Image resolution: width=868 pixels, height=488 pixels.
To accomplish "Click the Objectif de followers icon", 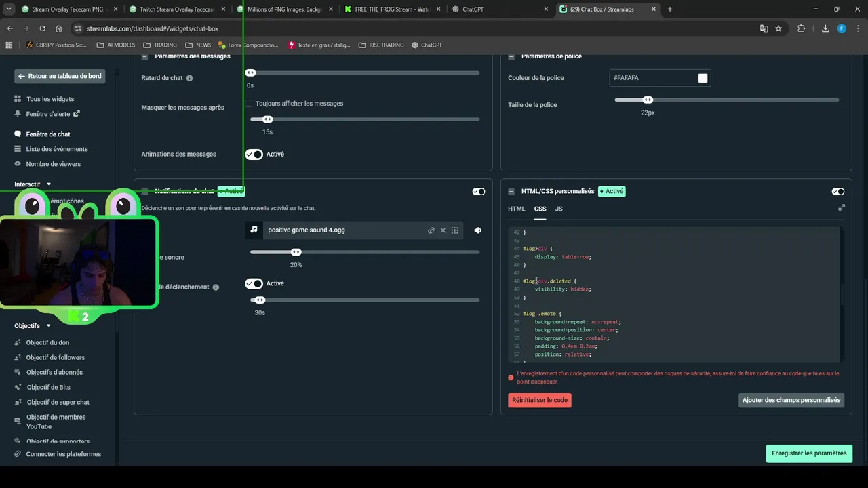I will pos(18,357).
